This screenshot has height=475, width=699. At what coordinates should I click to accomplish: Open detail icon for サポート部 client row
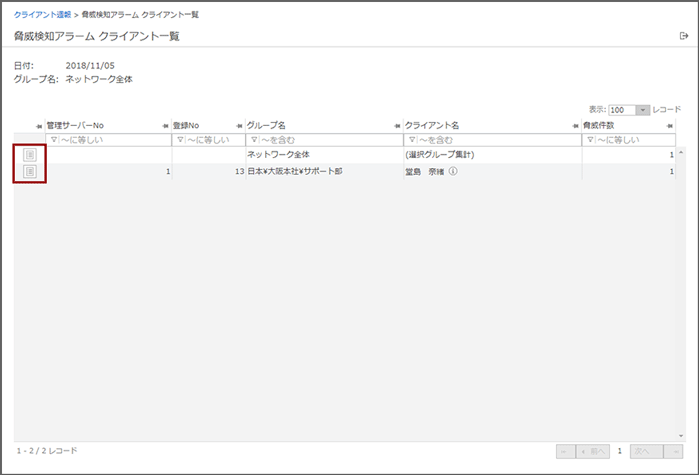tap(30, 171)
